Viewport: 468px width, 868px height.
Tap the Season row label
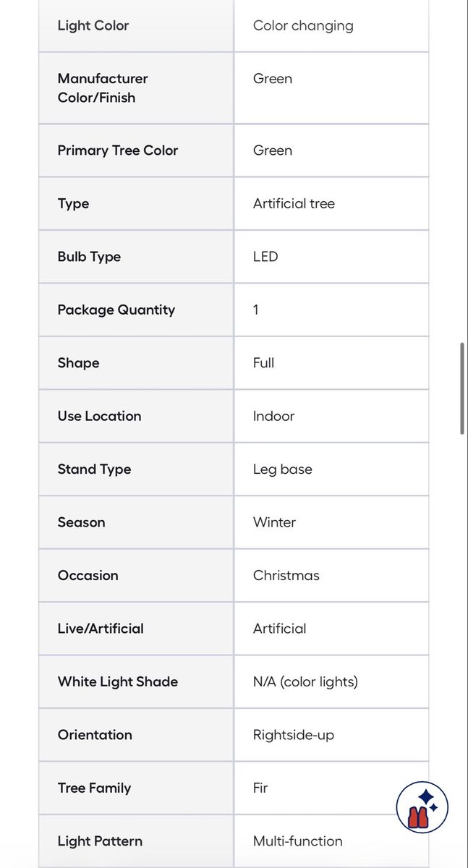point(81,522)
